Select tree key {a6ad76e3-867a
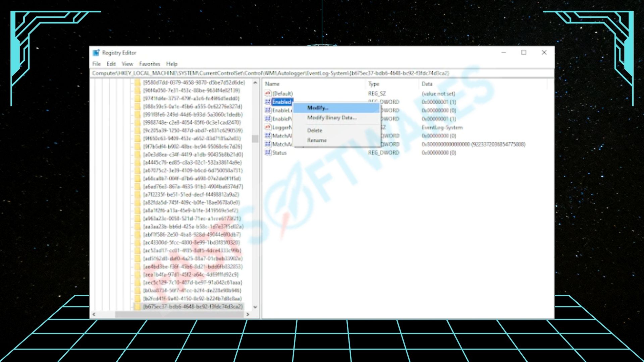The height and width of the screenshot is (362, 644). point(193,186)
